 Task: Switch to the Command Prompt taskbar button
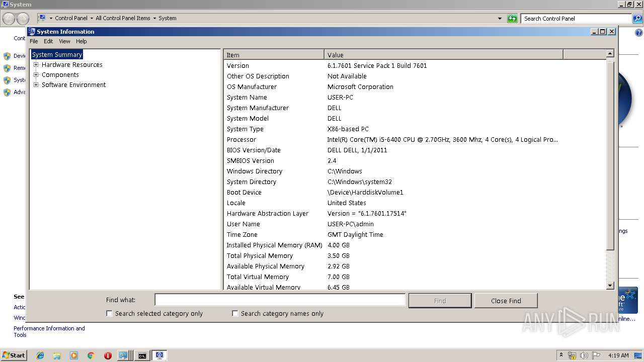pos(142,355)
